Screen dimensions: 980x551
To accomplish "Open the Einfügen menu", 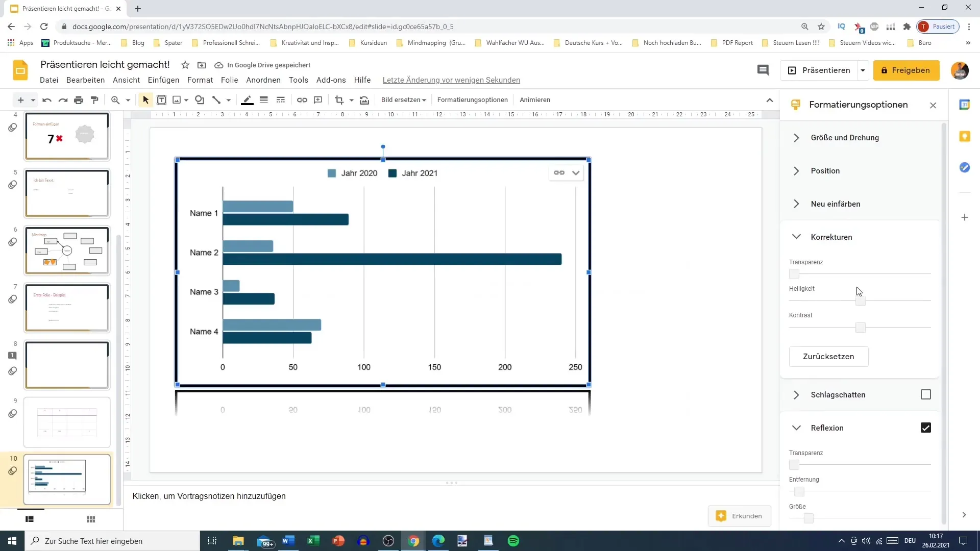I will pyautogui.click(x=163, y=80).
